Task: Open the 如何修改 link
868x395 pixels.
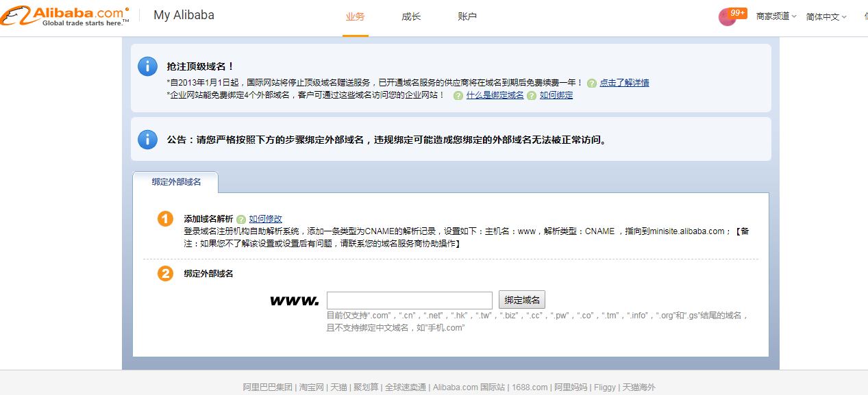Action: [265, 219]
